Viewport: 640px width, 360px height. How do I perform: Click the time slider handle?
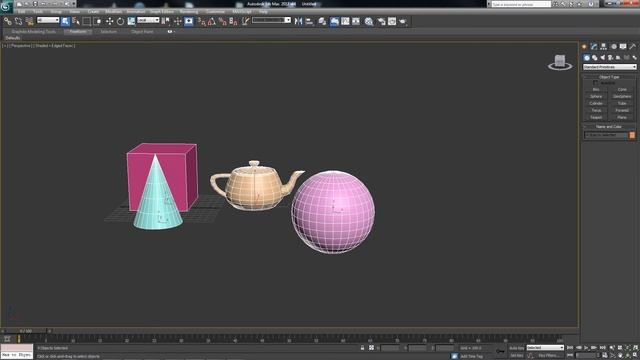click(25, 331)
